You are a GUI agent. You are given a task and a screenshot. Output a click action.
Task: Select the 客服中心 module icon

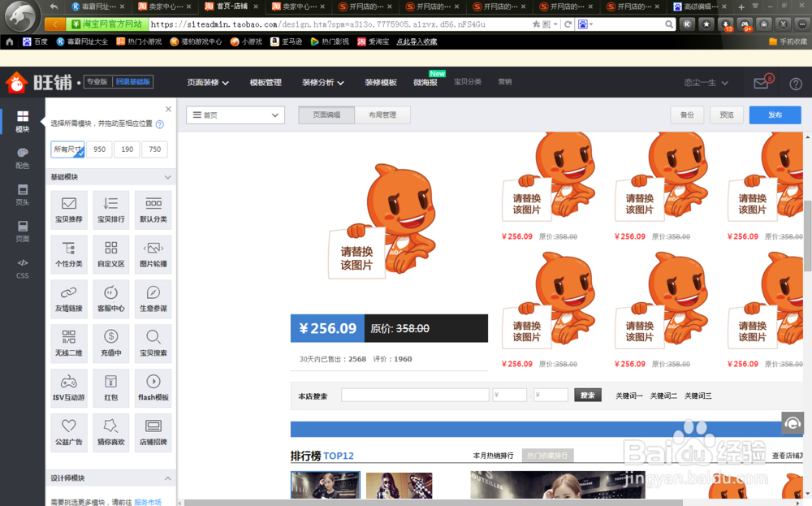[110, 299]
